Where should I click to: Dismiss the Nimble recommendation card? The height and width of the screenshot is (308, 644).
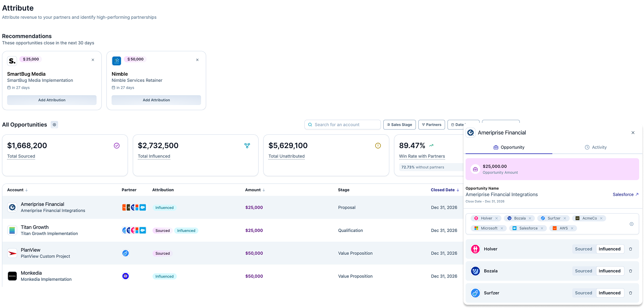(198, 60)
